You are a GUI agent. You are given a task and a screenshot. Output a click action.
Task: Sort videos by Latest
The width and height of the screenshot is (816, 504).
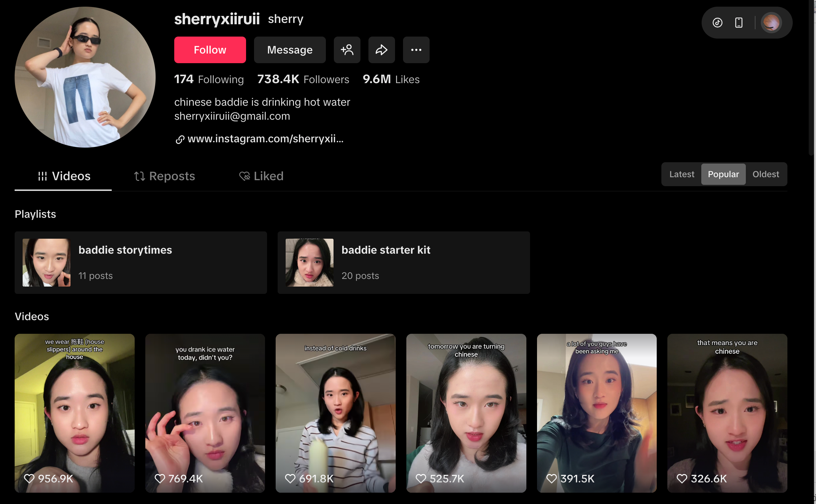coord(681,174)
